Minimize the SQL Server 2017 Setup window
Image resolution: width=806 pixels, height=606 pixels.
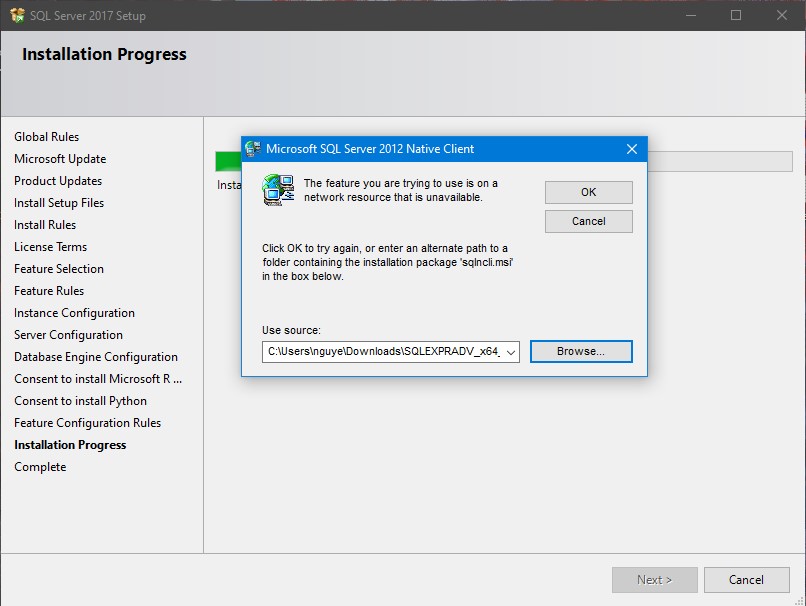[691, 15]
